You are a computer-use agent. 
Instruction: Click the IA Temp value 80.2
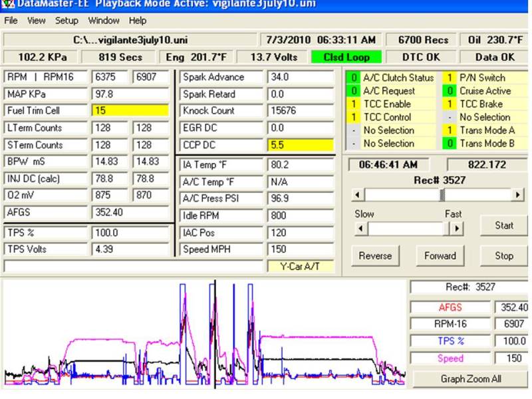[x=300, y=165]
